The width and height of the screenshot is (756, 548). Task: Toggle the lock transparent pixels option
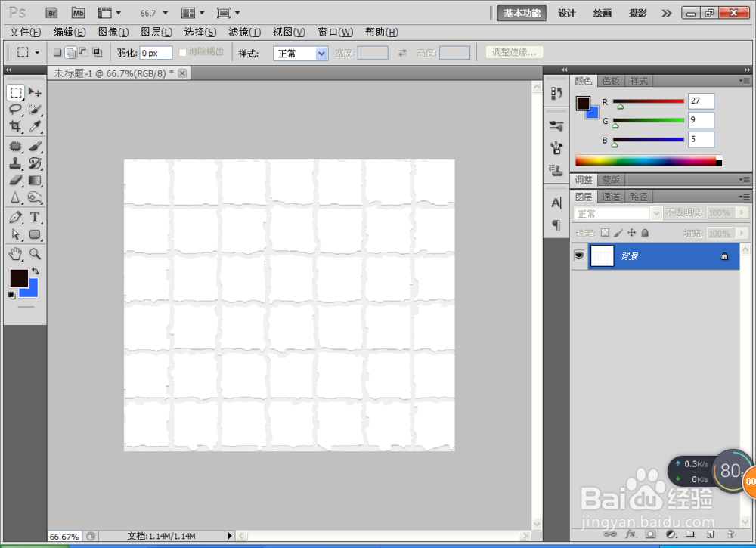click(605, 233)
